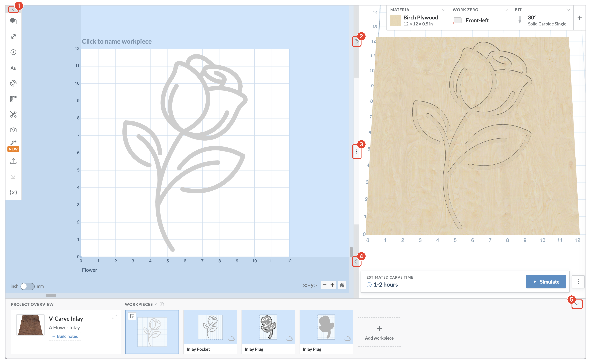Click the Simulate button
This screenshot has height=364, width=591.
point(546,282)
